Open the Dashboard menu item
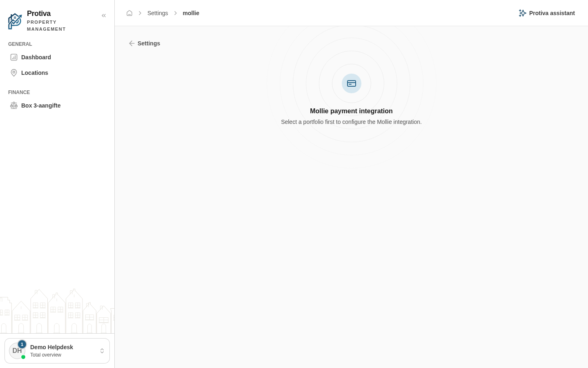 point(57,57)
